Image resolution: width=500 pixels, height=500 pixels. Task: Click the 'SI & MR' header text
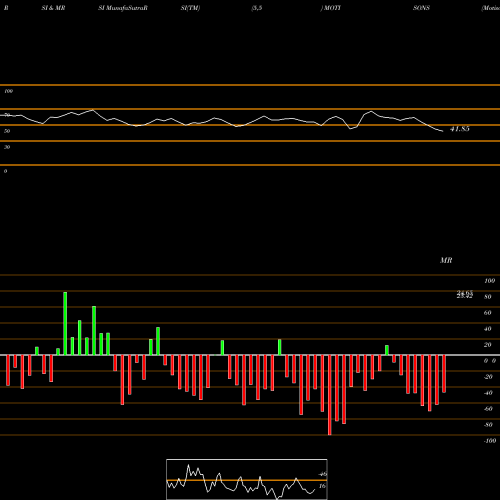(x=53, y=8)
